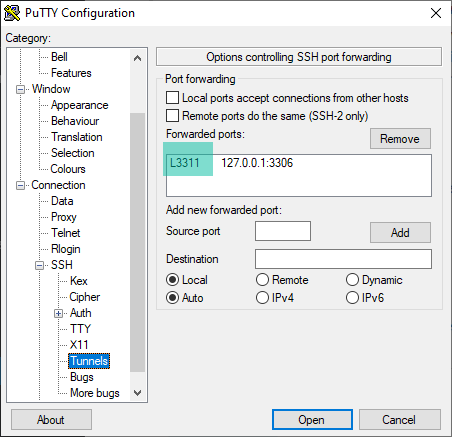Open the Kex settings
The height and width of the screenshot is (437, 452).
click(79, 281)
